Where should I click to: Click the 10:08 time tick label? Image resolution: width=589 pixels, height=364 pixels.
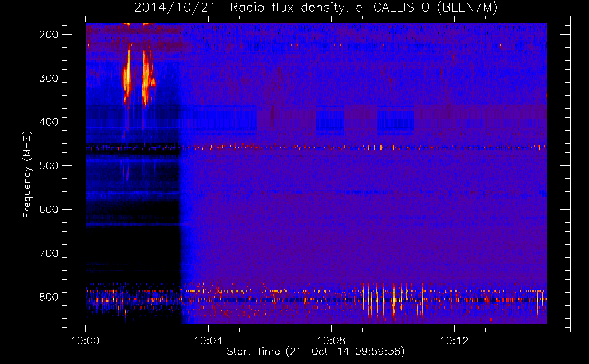(331, 341)
